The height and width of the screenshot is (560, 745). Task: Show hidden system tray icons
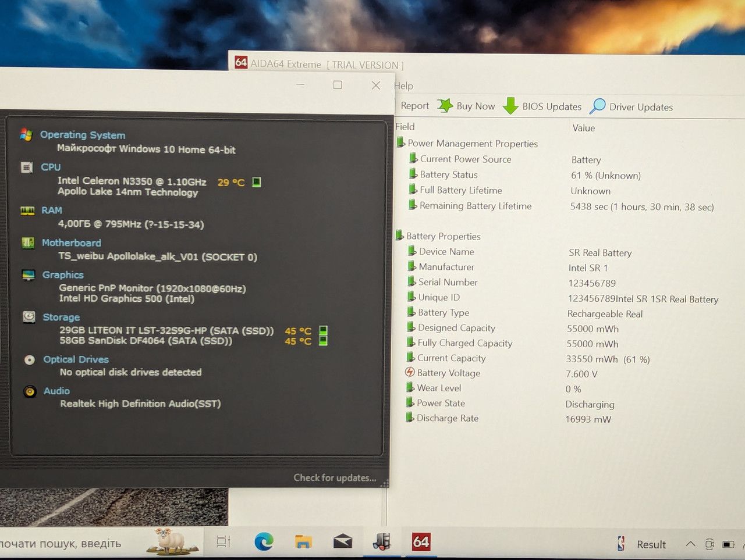pos(690,544)
